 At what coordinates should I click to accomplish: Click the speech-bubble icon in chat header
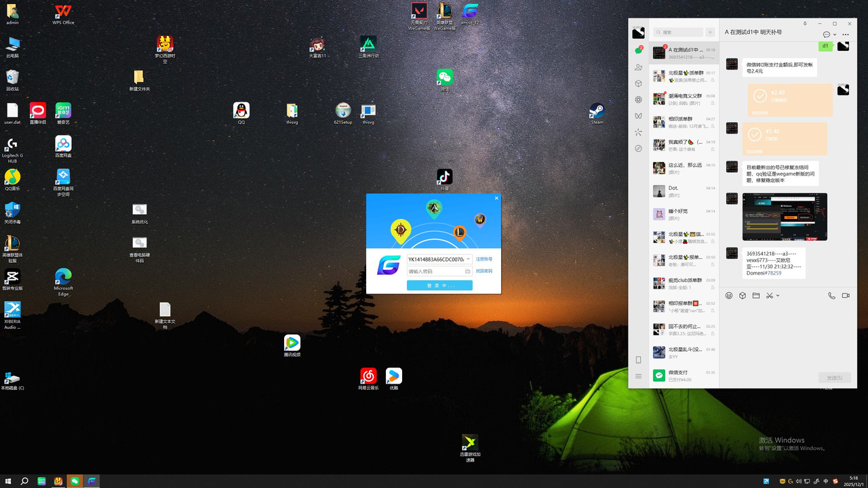[827, 35]
